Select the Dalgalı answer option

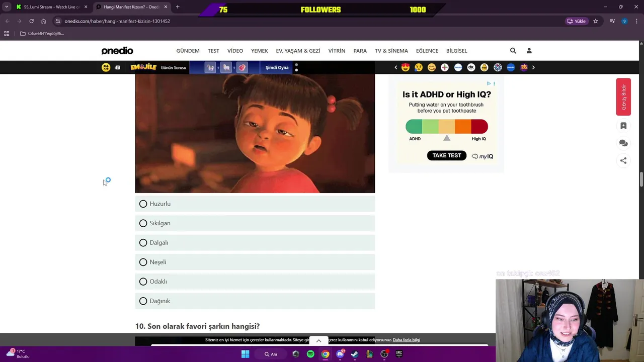(x=255, y=242)
